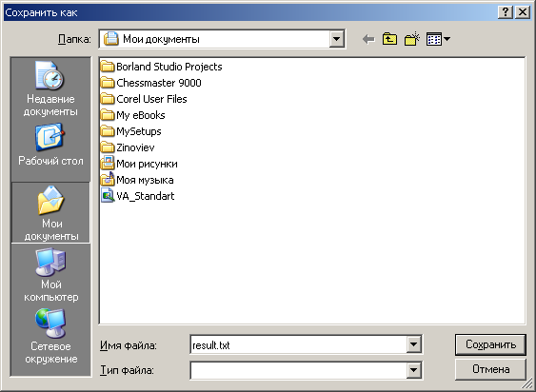This screenshot has height=392, width=536.
Task: Go to Рабочий стол in the sidebar
Action: click(50, 147)
